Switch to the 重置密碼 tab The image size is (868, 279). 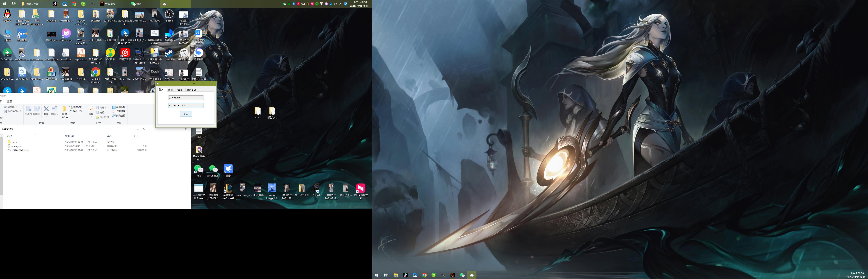(x=191, y=90)
